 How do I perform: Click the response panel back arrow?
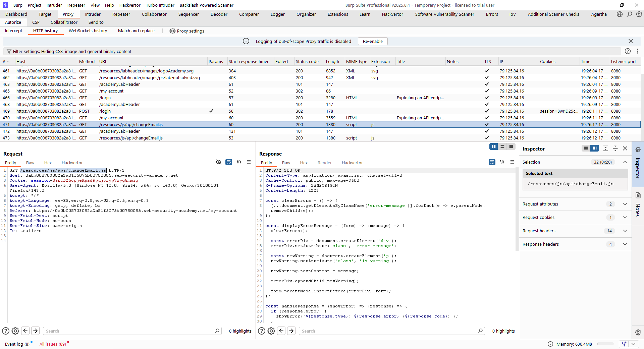pos(281,331)
